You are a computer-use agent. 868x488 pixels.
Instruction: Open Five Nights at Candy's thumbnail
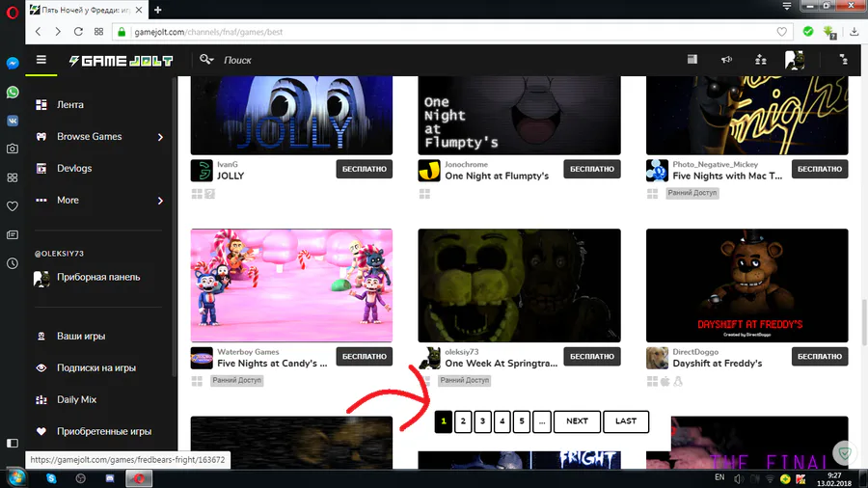(x=291, y=285)
